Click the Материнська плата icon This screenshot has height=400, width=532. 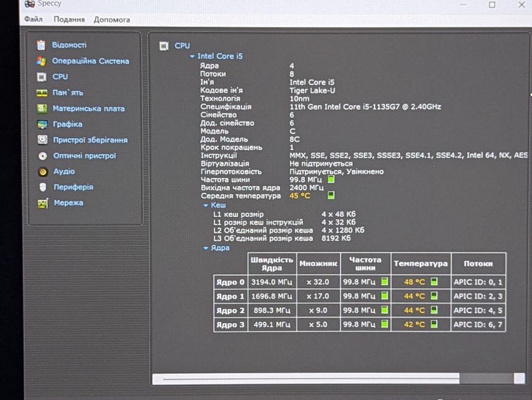[42, 109]
